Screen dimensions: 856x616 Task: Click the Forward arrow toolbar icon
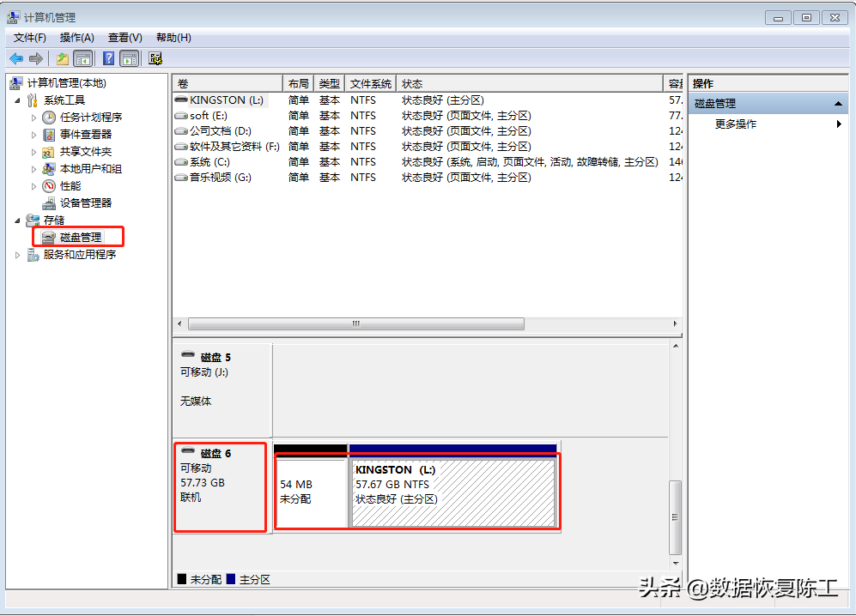[x=36, y=58]
